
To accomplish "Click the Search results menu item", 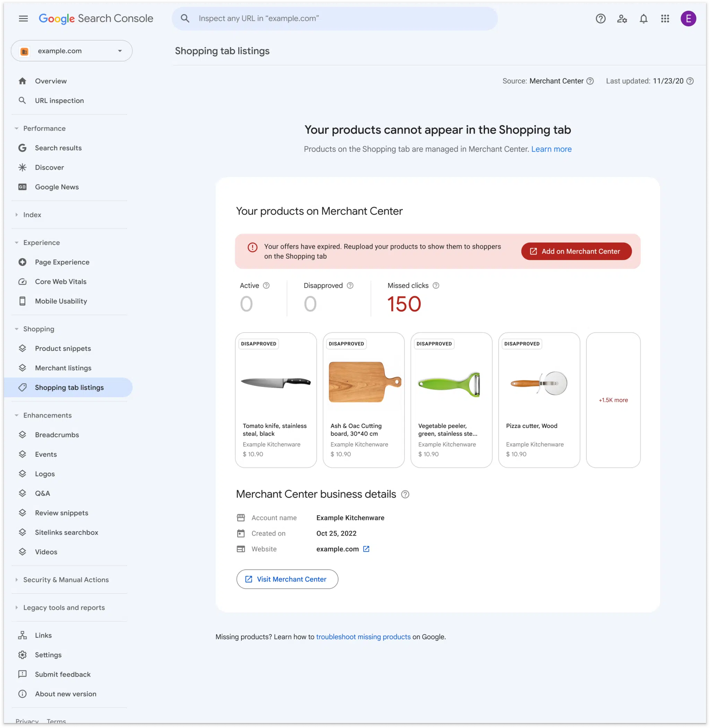I will point(58,147).
